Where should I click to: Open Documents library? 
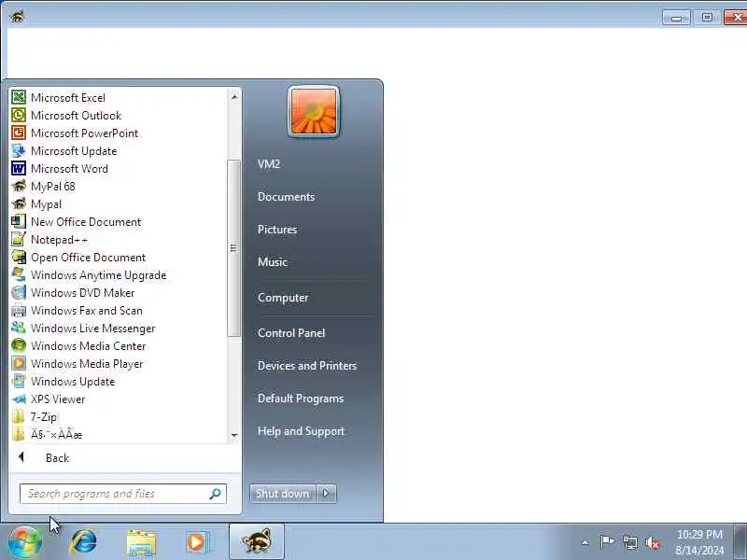click(286, 197)
